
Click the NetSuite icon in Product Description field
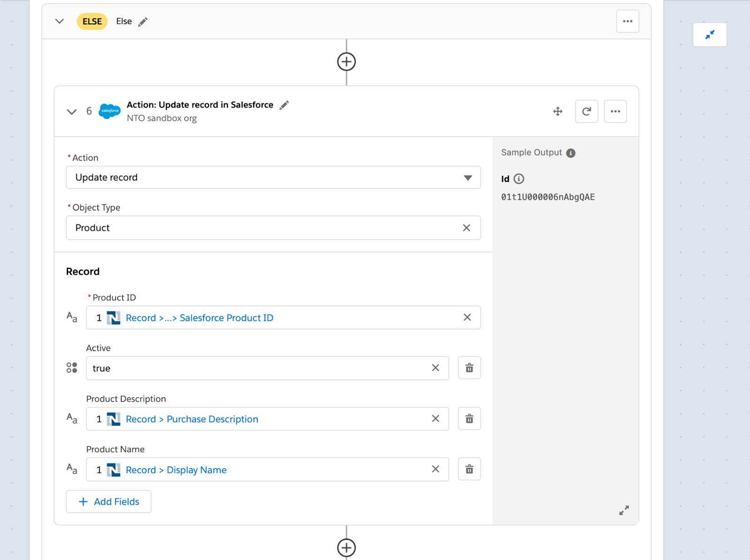[113, 419]
